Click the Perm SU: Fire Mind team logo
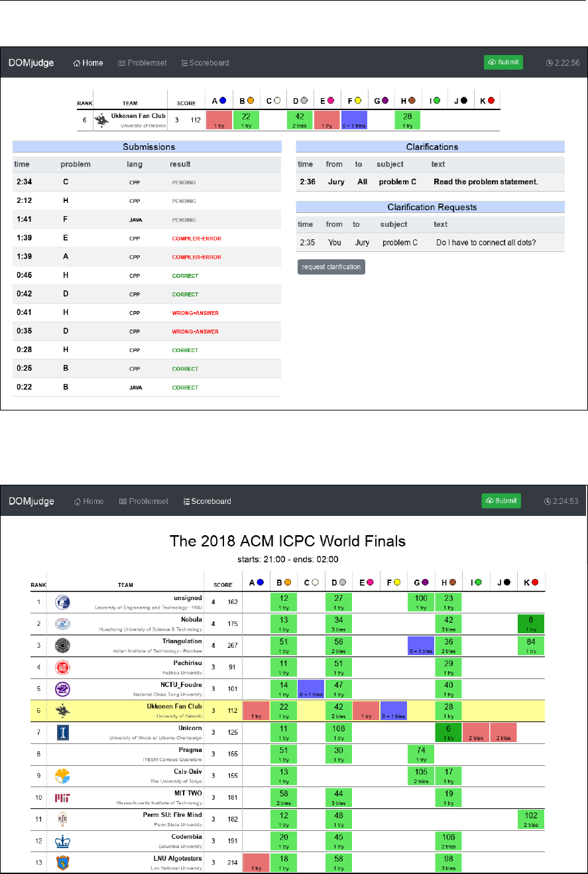The image size is (588, 874). click(62, 819)
